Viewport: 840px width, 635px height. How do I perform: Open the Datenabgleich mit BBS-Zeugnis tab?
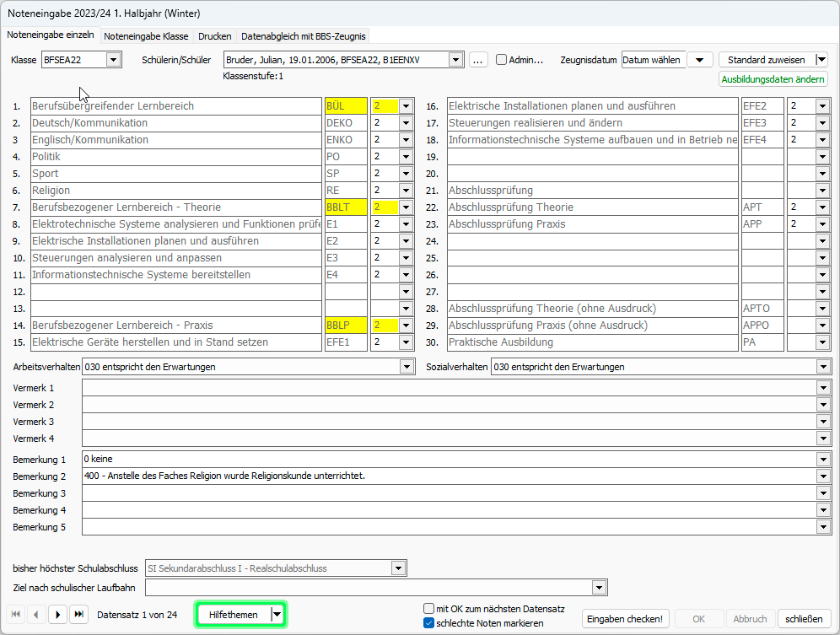303,36
